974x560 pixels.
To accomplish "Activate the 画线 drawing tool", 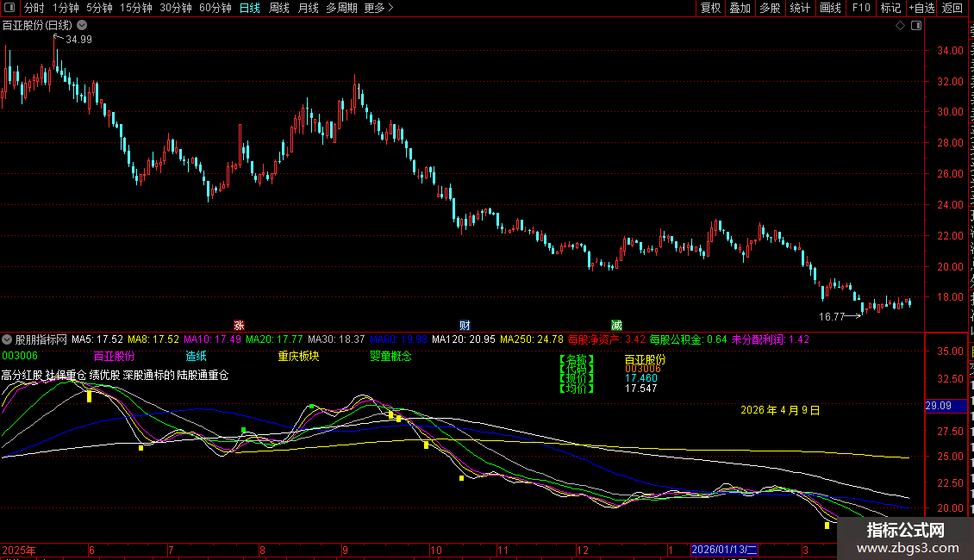I will click(x=830, y=8).
